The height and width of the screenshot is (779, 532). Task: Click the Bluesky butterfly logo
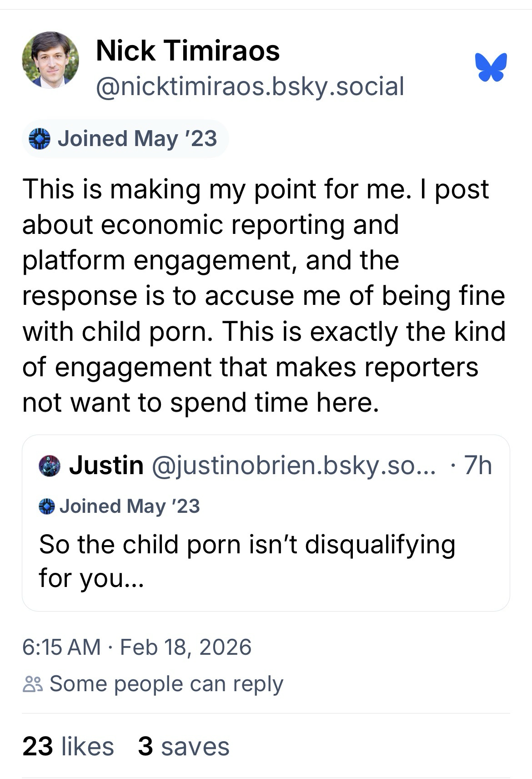[491, 67]
